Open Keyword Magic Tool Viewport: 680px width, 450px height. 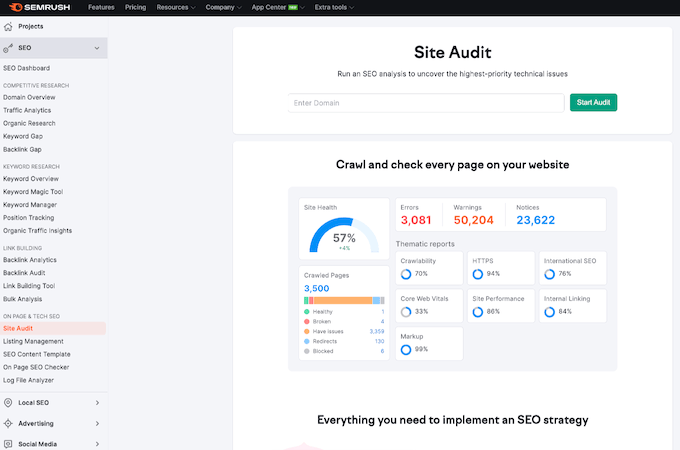point(33,192)
